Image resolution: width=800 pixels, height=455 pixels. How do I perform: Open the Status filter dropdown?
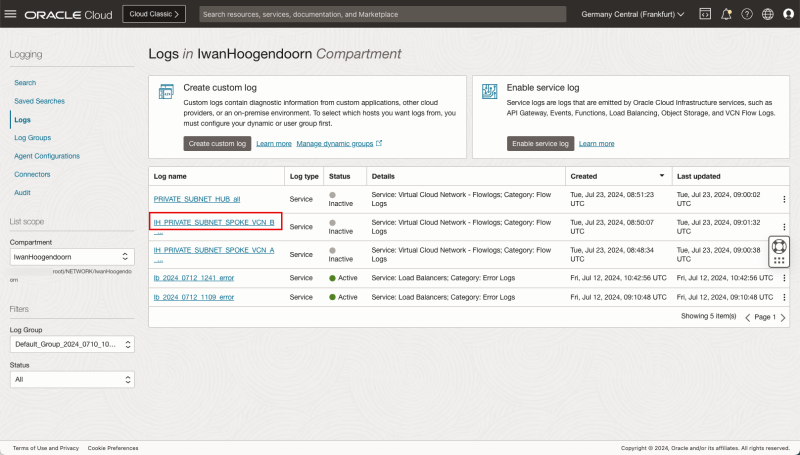71,380
